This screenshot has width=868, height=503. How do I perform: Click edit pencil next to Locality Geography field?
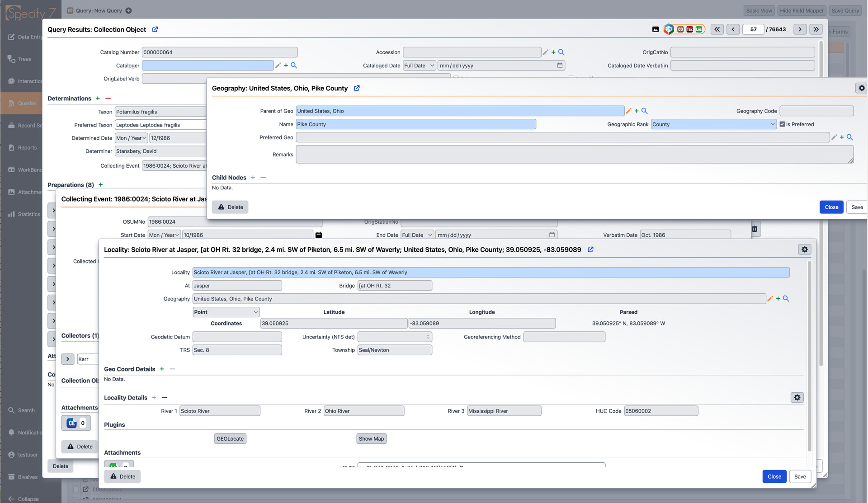(x=770, y=299)
